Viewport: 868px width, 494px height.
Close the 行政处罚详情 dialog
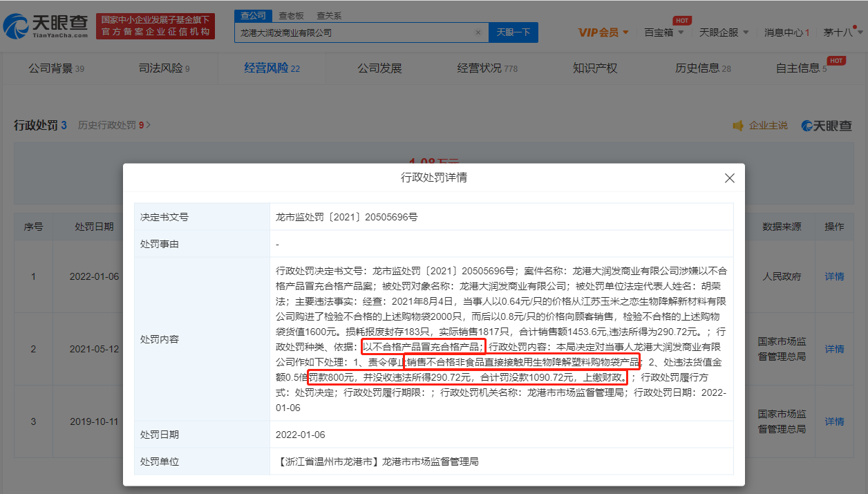pyautogui.click(x=729, y=178)
